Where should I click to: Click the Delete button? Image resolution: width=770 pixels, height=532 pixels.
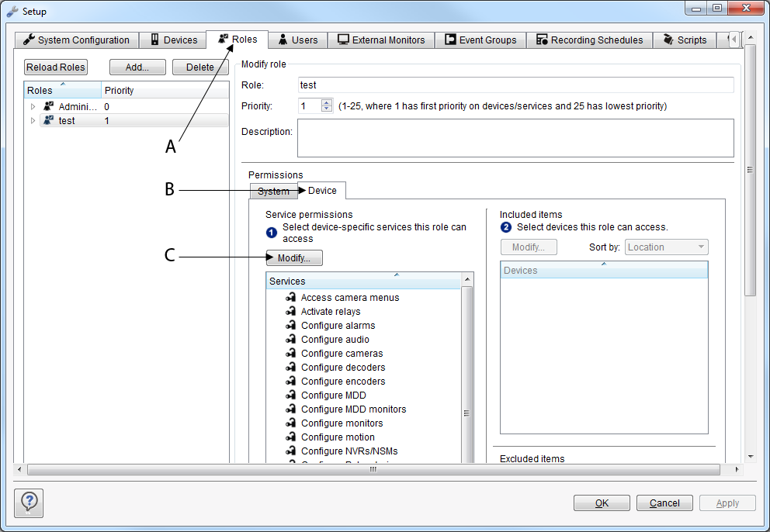click(x=199, y=67)
